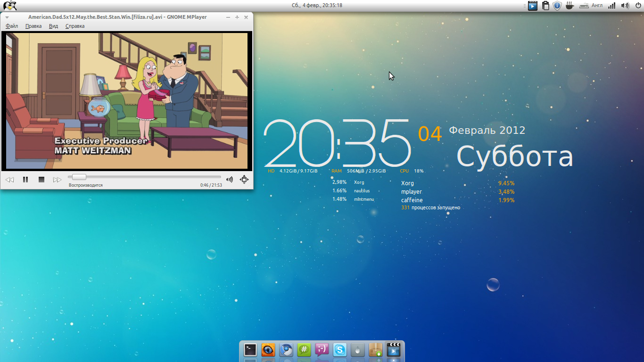644x362 pixels.
Task: Click the MPlayer volume speaker icon
Action: click(230, 179)
